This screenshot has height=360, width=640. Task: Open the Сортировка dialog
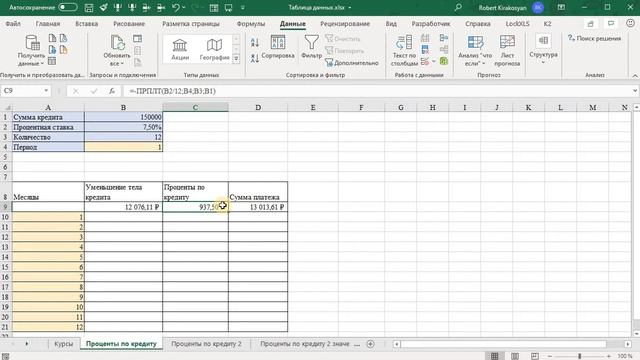pyautogui.click(x=278, y=47)
